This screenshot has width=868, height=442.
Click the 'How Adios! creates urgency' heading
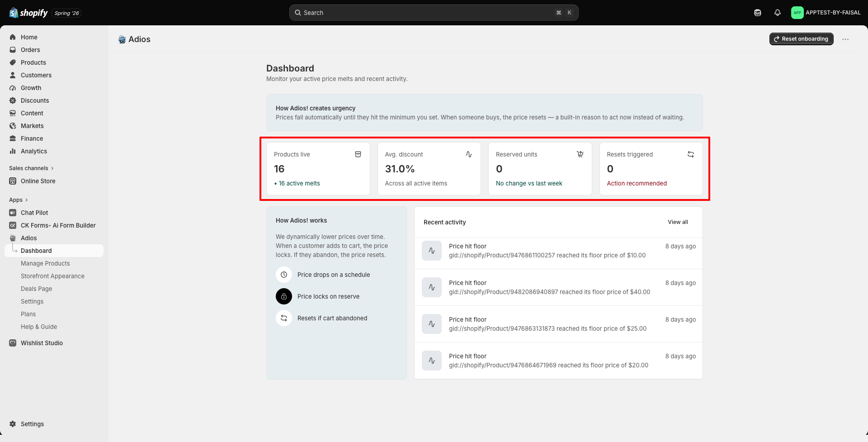pyautogui.click(x=316, y=108)
